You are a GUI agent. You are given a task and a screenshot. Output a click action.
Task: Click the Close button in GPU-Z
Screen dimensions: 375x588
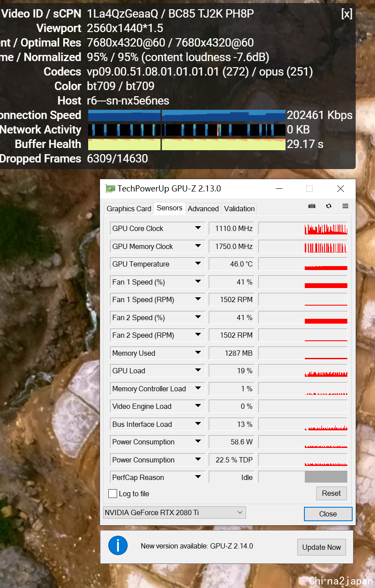[328, 514]
